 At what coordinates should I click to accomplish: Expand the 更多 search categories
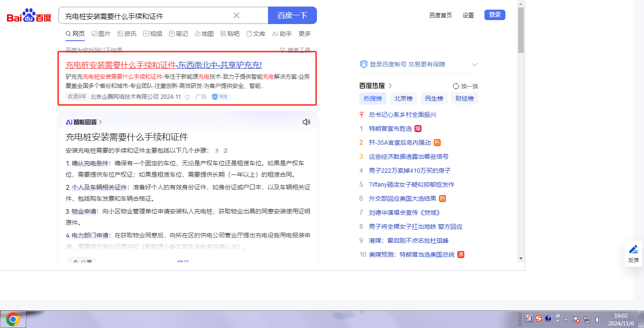(x=305, y=34)
